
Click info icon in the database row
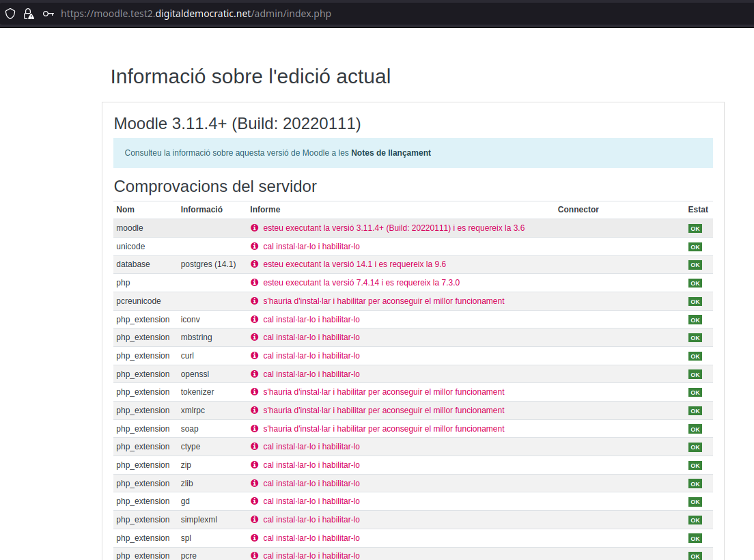pos(254,264)
